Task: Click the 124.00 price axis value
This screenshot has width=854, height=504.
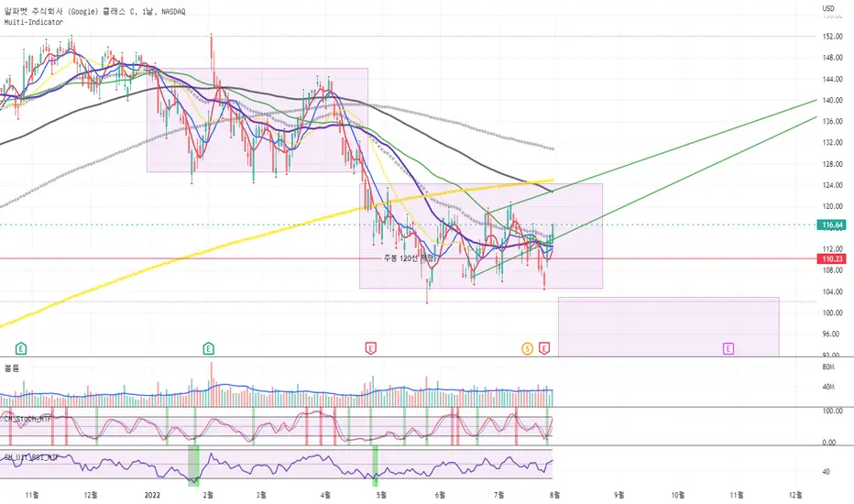Action: point(833,185)
